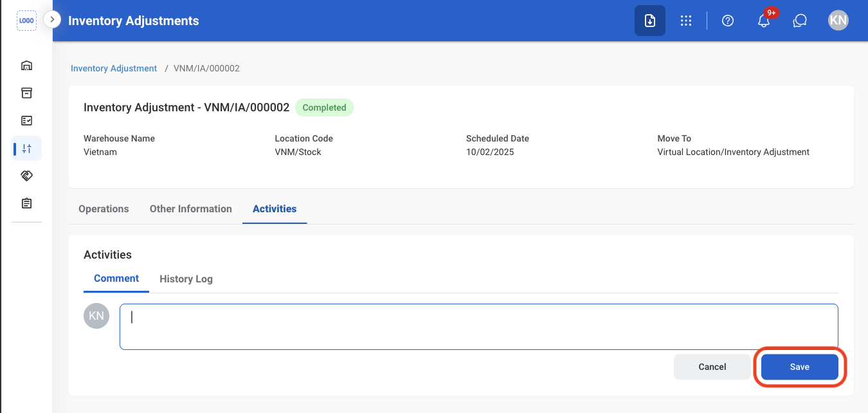The height and width of the screenshot is (413, 868).
Task: Cancel the comment
Action: [712, 367]
